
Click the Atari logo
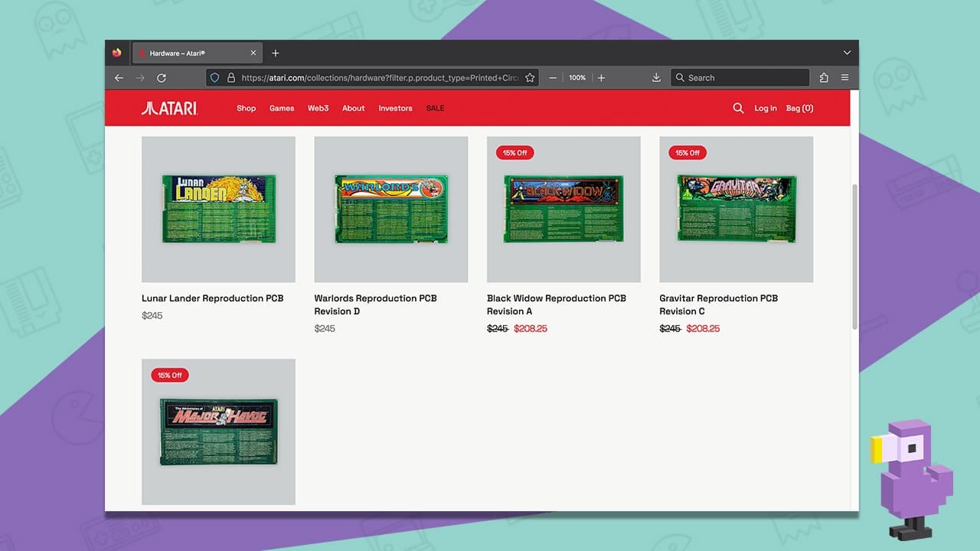[x=170, y=108]
